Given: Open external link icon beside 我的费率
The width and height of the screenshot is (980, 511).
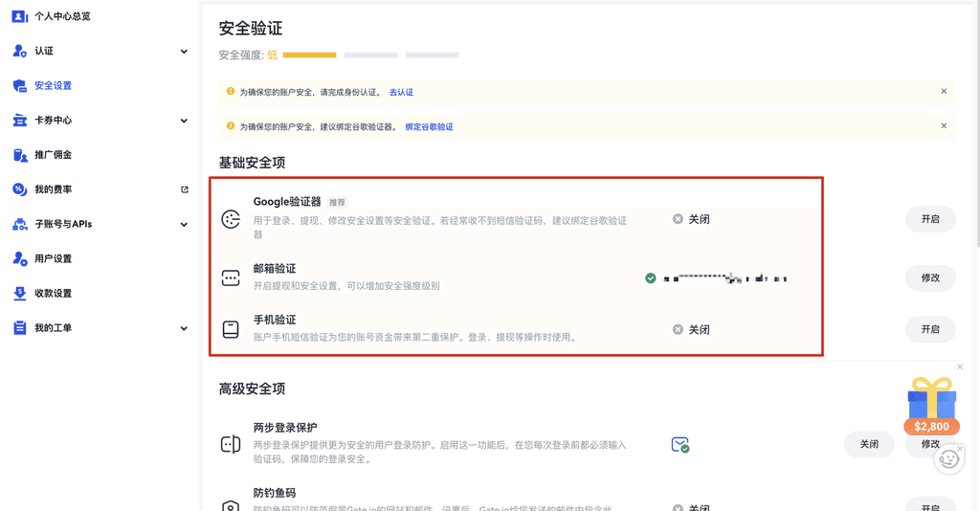Looking at the screenshot, I should pyautogui.click(x=185, y=189).
